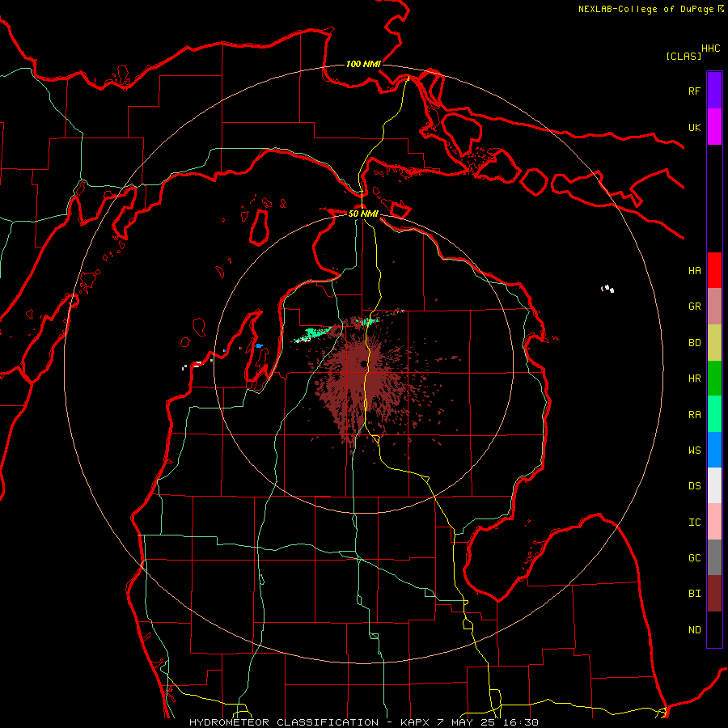Viewport: 728px width, 728px height.
Task: Click the IC pink legend swatch
Action: point(714,522)
